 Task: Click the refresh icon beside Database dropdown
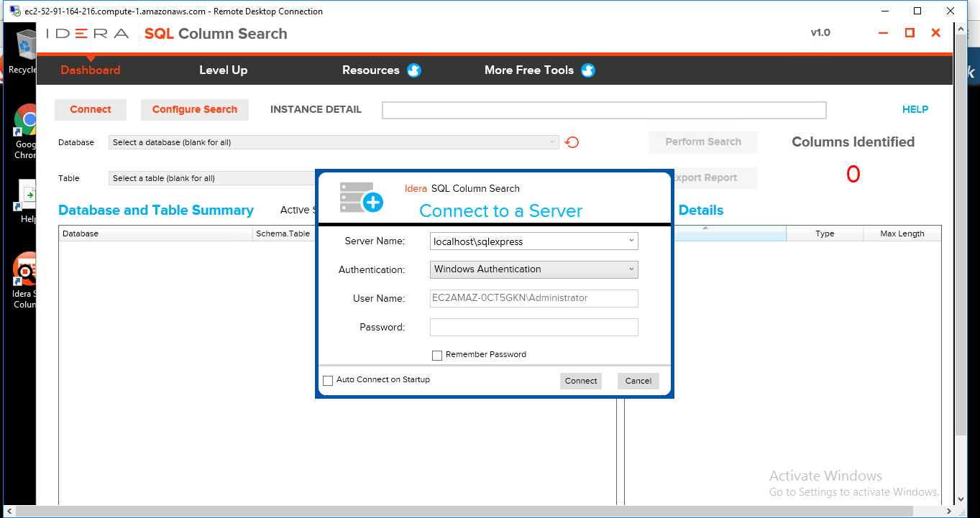[x=572, y=142]
